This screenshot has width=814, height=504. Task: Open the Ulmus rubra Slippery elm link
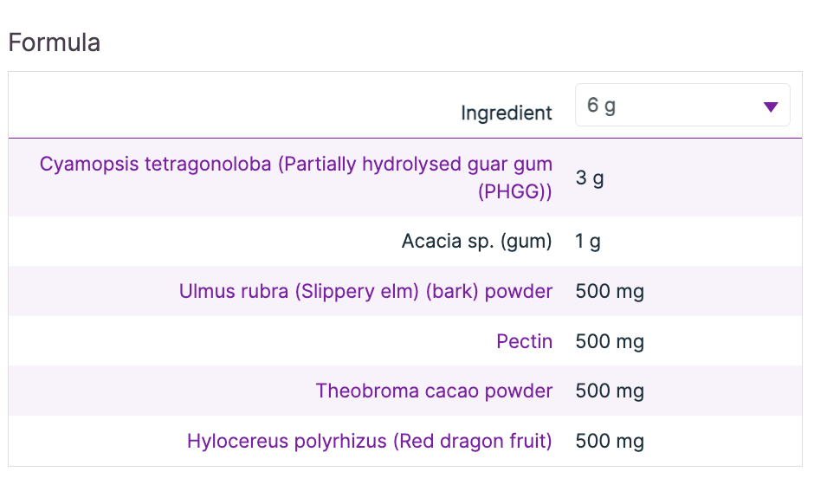[365, 291]
